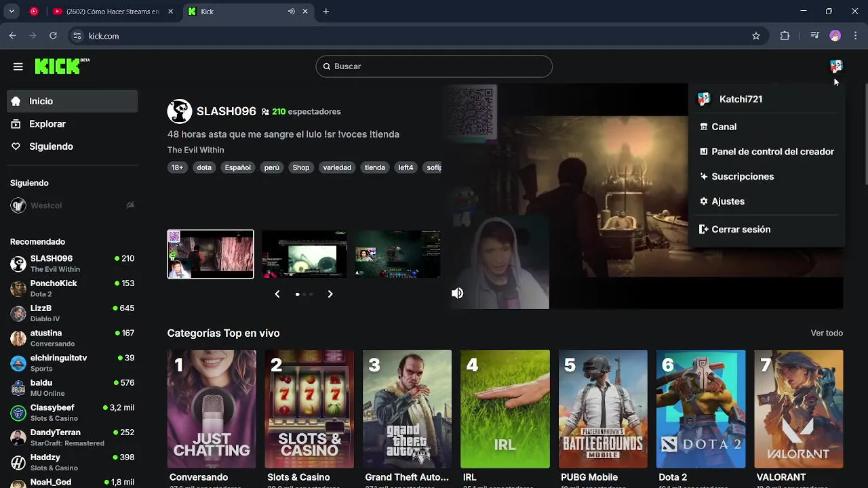Click the spectators icon next to 210
This screenshot has width=868, height=488.
(265, 112)
